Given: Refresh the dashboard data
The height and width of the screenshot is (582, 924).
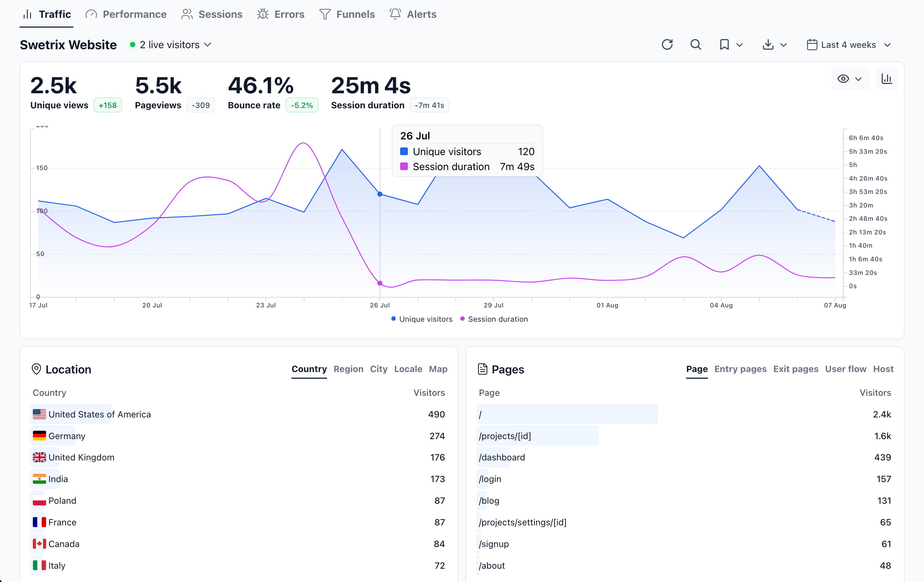Looking at the screenshot, I should [667, 44].
